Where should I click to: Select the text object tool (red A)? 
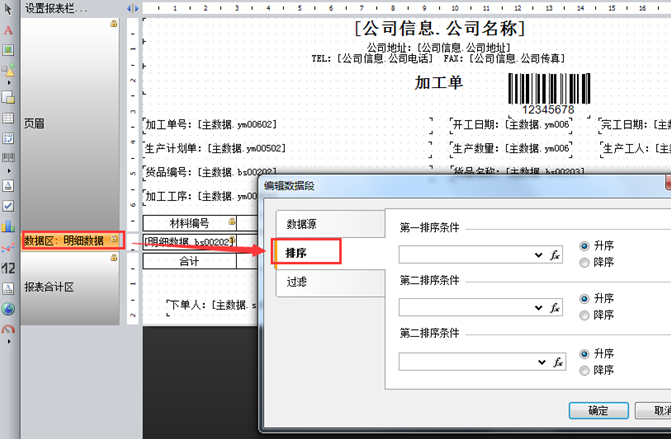coord(8,30)
